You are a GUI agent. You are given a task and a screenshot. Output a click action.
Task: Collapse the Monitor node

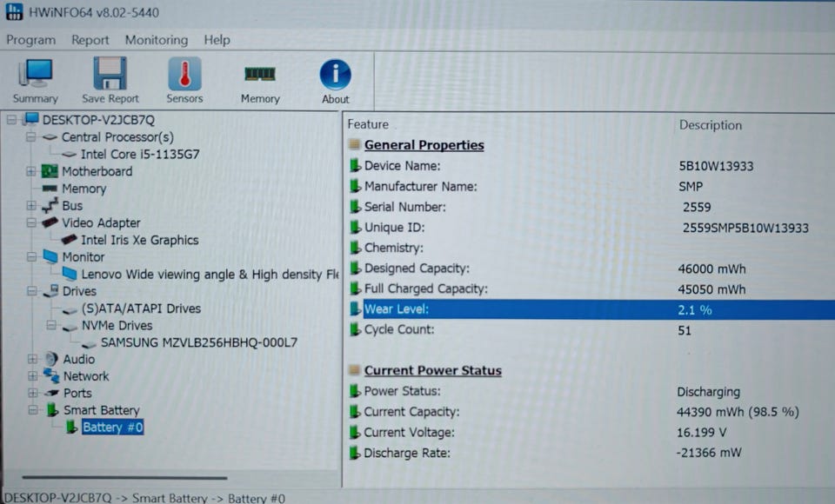click(x=31, y=256)
